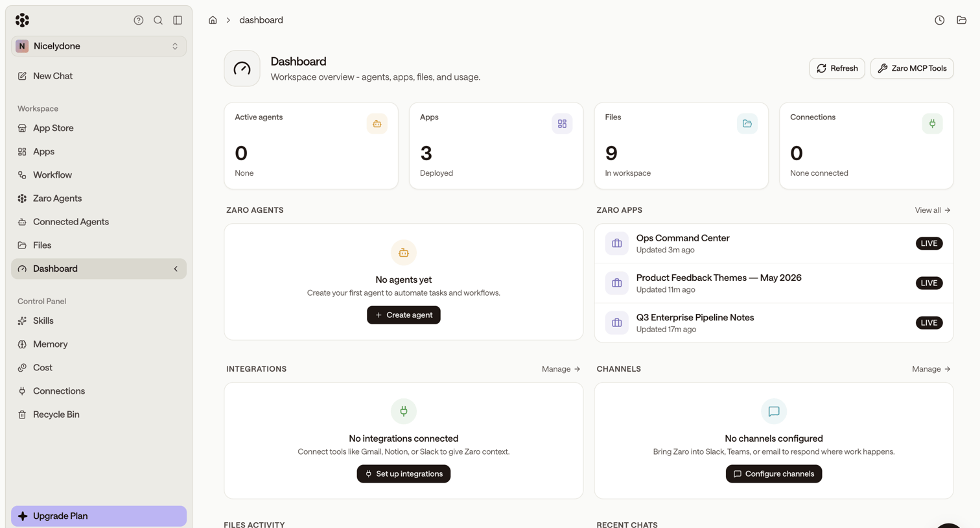Open Q3 Enterprise Pipeline Notes title
The height and width of the screenshot is (528, 980).
(695, 317)
